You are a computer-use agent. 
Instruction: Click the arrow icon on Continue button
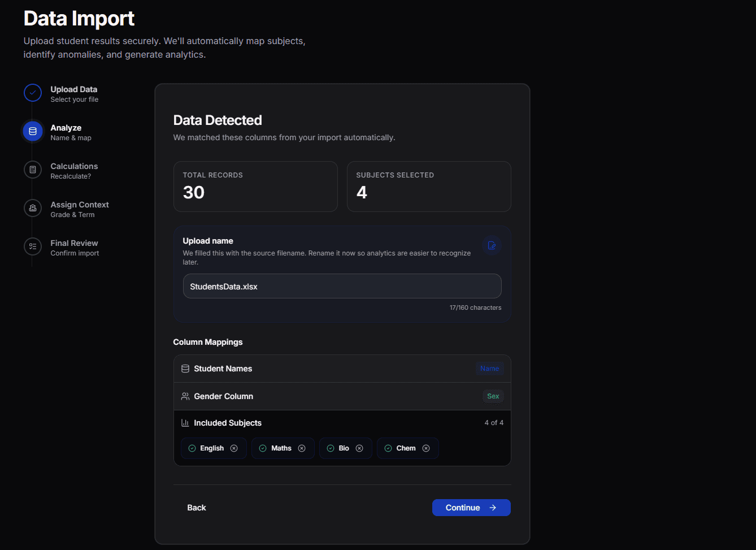click(x=493, y=508)
